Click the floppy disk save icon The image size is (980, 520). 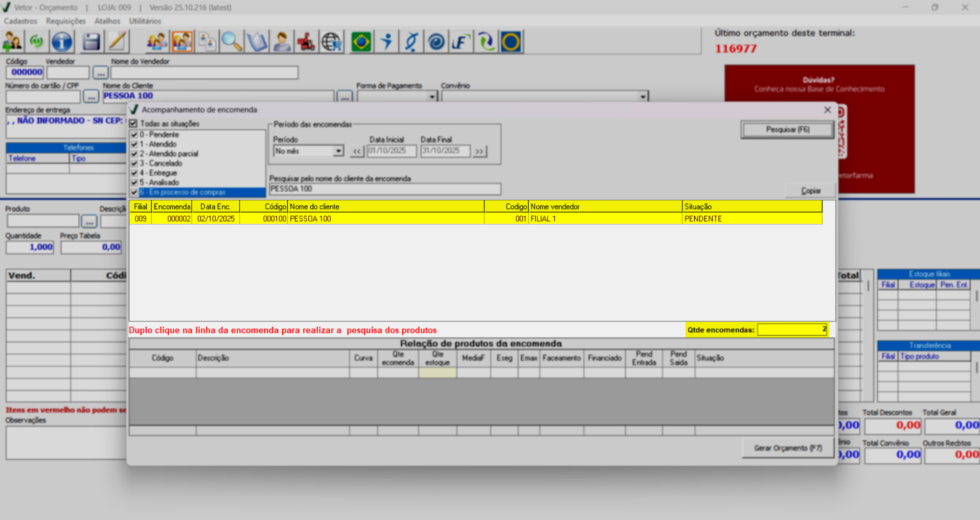[x=91, y=42]
